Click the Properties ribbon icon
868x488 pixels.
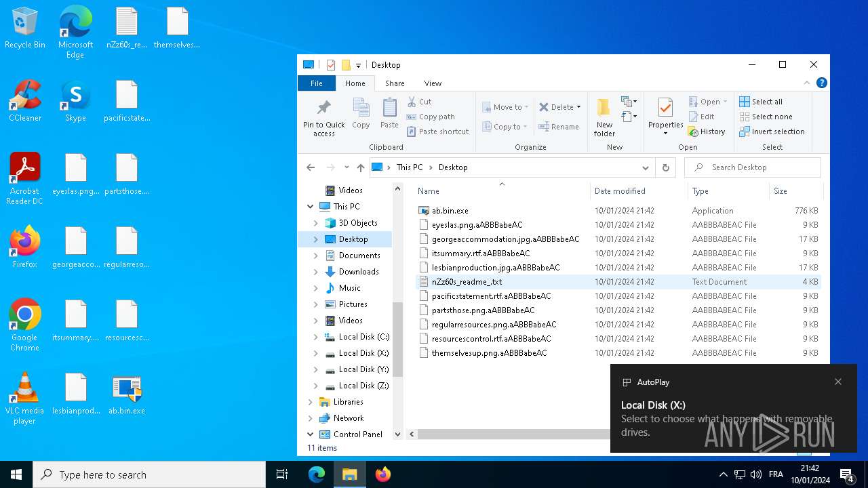pyautogui.click(x=665, y=117)
